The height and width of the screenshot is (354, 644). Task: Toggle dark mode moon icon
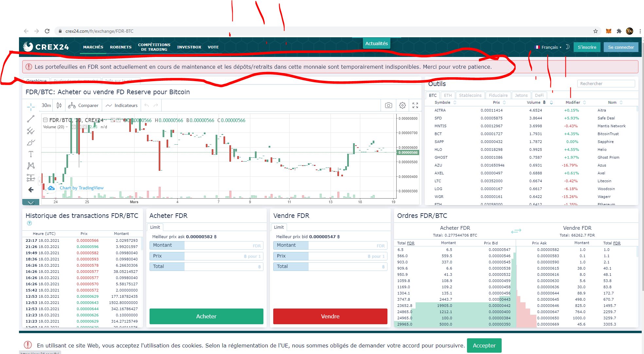pos(567,47)
